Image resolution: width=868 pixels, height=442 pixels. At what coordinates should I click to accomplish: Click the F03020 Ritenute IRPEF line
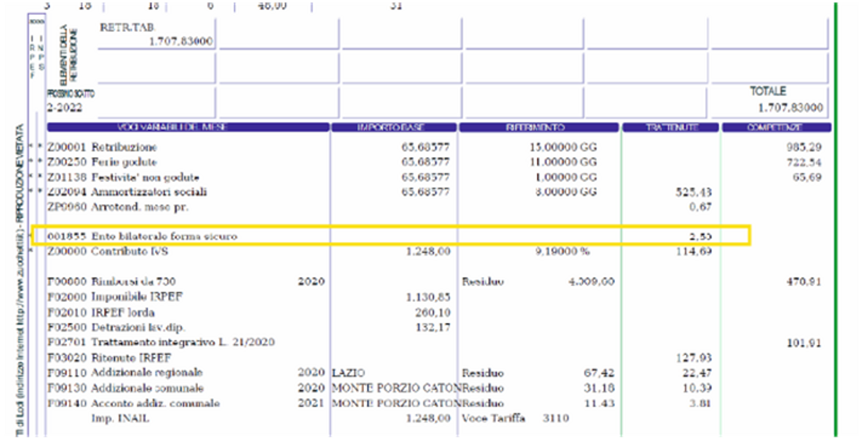109,358
